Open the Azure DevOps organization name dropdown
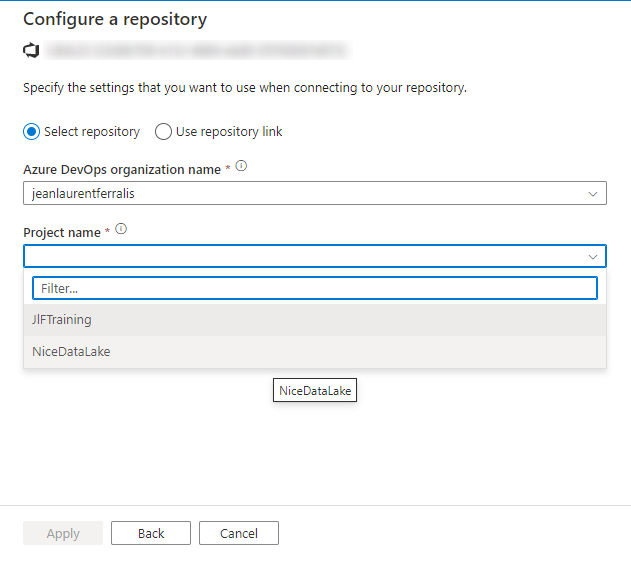Screen dimensions: 631x567 pyautogui.click(x=315, y=193)
